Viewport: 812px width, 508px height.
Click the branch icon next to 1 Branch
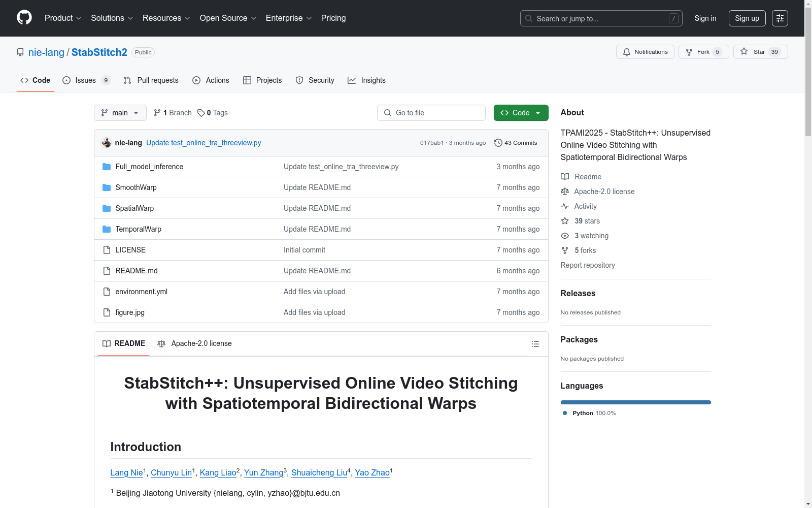[157, 113]
